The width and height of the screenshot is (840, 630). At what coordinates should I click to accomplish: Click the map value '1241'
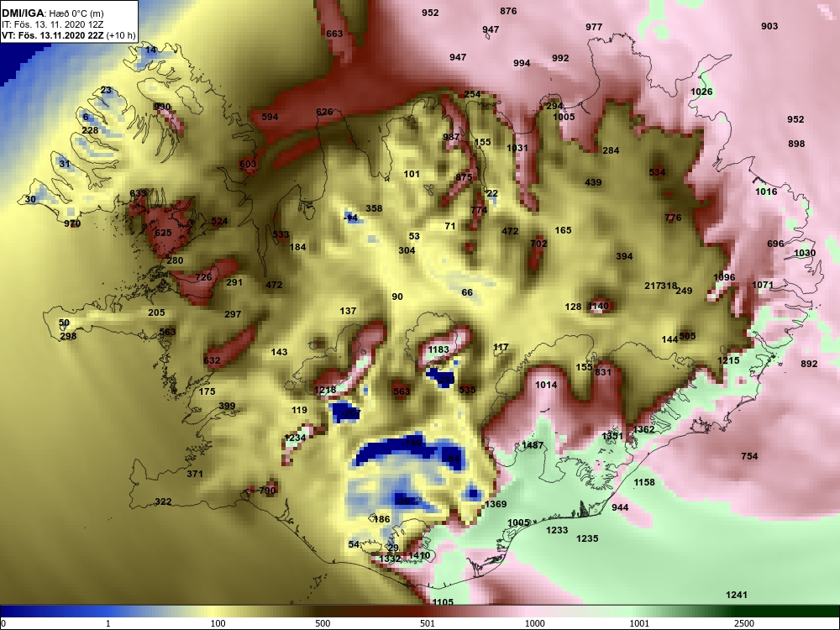(736, 595)
